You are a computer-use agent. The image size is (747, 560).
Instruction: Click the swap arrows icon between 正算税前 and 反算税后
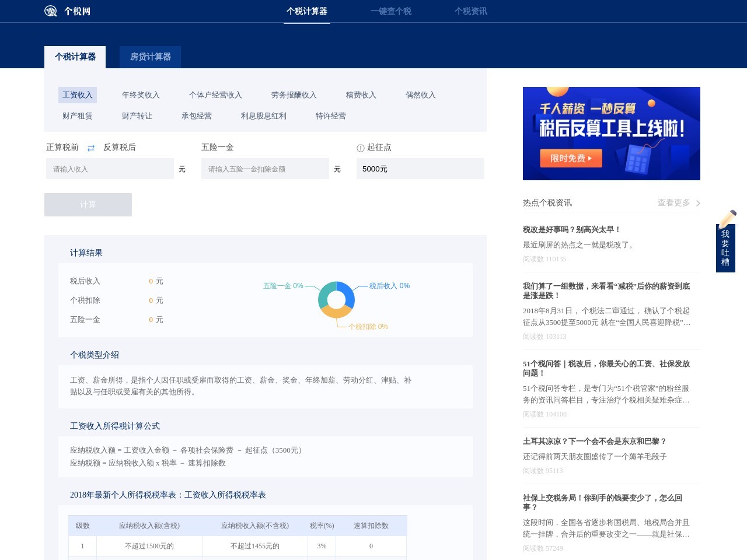(90, 148)
